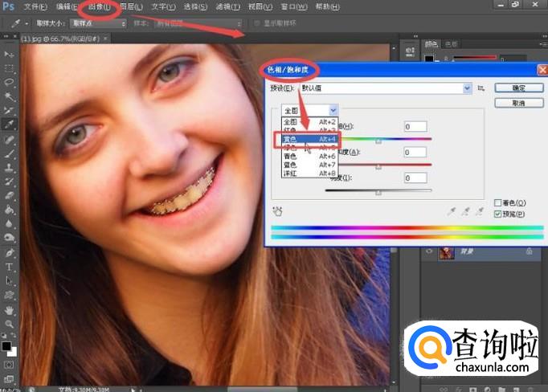Click the top hue value input field
This screenshot has height=392, width=548.
point(415,127)
